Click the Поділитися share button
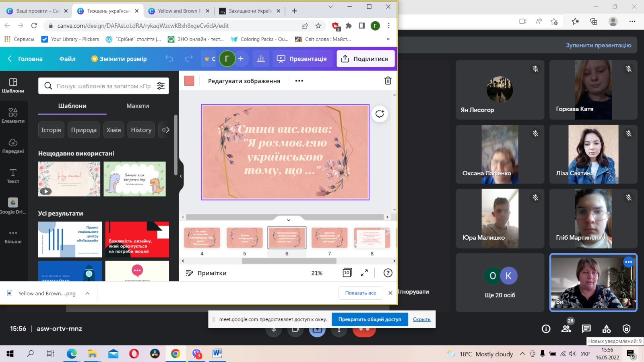 [365, 59]
